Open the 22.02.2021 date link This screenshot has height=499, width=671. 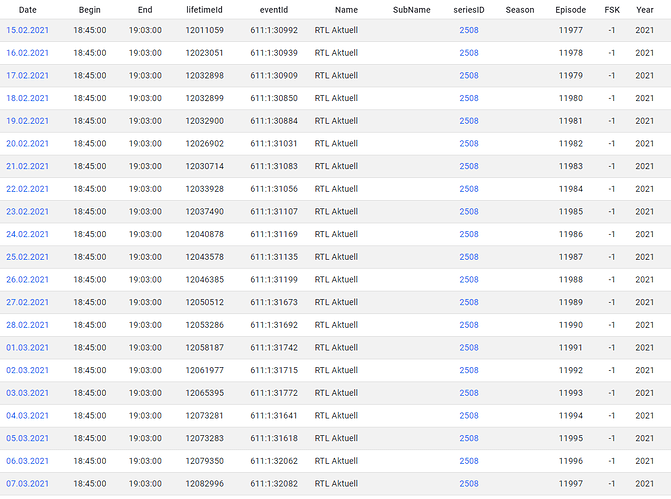(x=27, y=189)
